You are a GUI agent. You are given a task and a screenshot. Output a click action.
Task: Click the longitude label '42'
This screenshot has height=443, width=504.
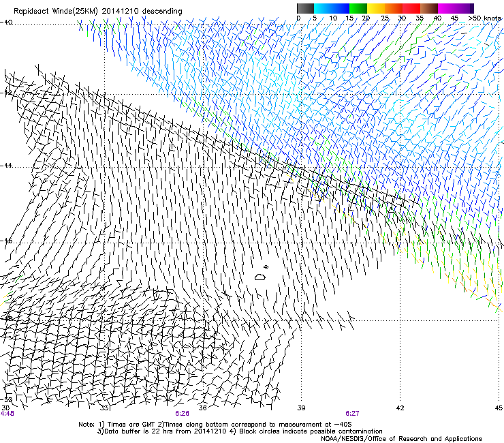[400, 408]
